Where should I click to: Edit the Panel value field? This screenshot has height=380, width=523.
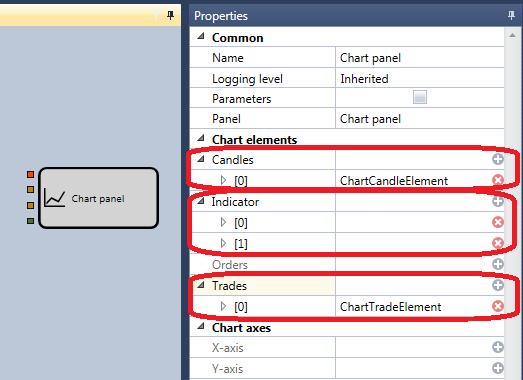[x=420, y=118]
